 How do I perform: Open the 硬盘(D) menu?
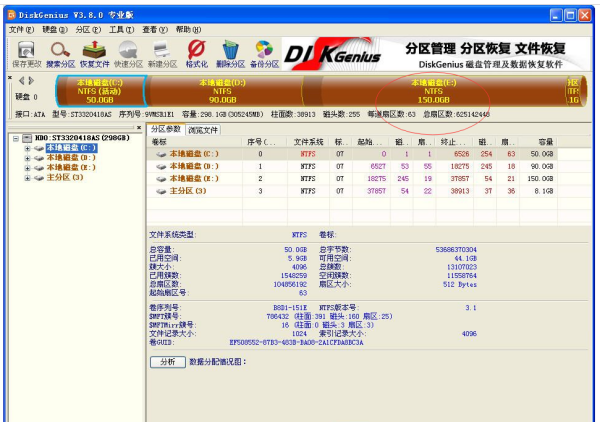pos(55,29)
